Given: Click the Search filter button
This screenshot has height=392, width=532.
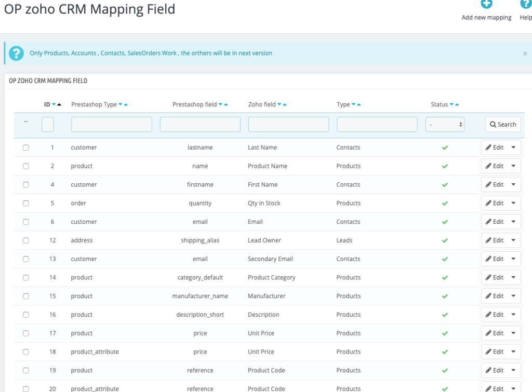Looking at the screenshot, I should pyautogui.click(x=503, y=125).
